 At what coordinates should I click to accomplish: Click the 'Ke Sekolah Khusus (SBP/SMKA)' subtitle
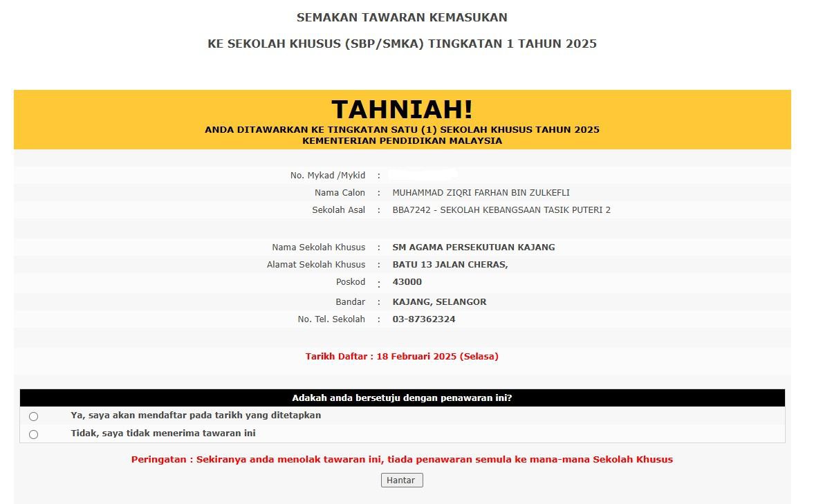click(x=402, y=44)
